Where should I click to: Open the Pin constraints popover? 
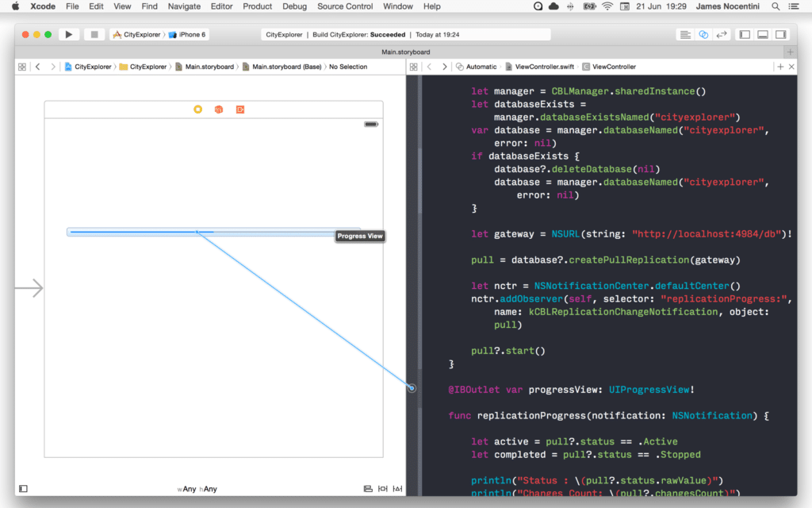(384, 489)
